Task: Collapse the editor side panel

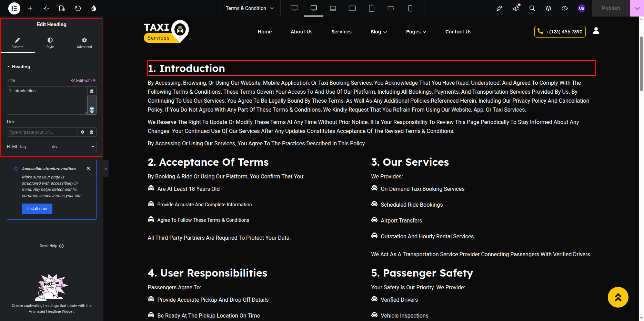Action: (x=106, y=169)
